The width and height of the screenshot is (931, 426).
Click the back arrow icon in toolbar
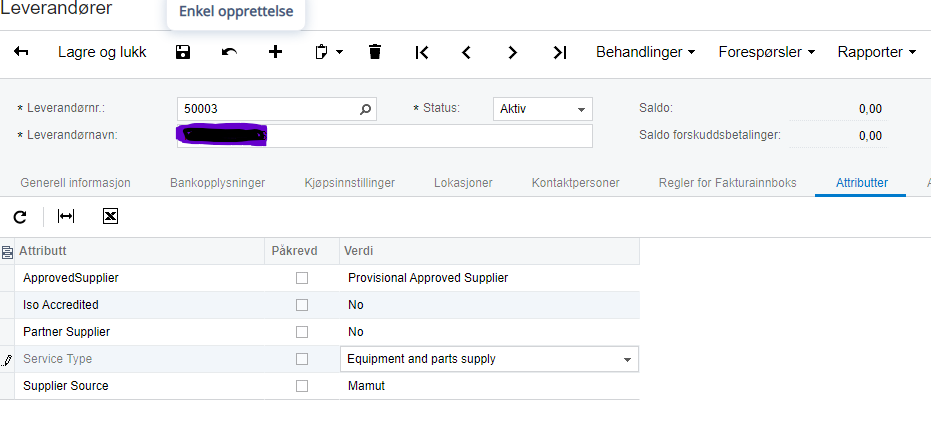pyautogui.click(x=21, y=52)
